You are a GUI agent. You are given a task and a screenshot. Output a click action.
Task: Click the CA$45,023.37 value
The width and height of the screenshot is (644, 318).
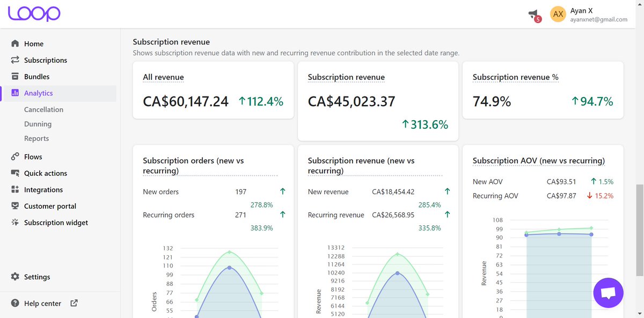[x=352, y=101]
